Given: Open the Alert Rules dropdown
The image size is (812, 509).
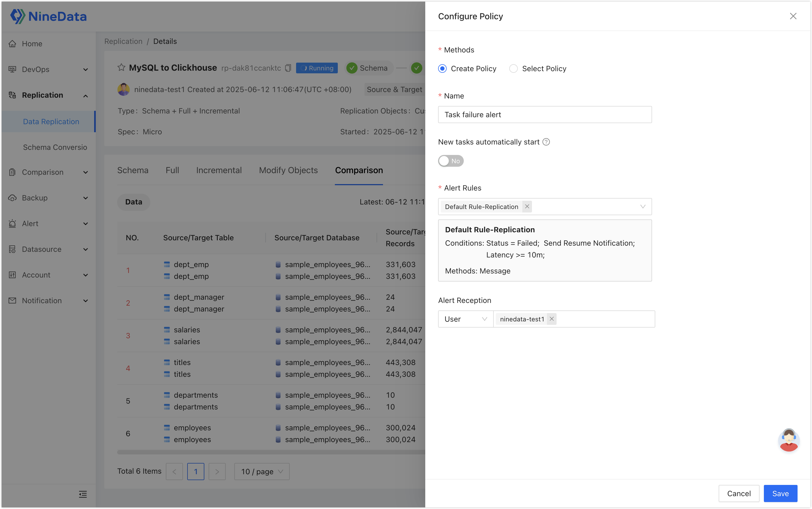Looking at the screenshot, I should coord(545,207).
